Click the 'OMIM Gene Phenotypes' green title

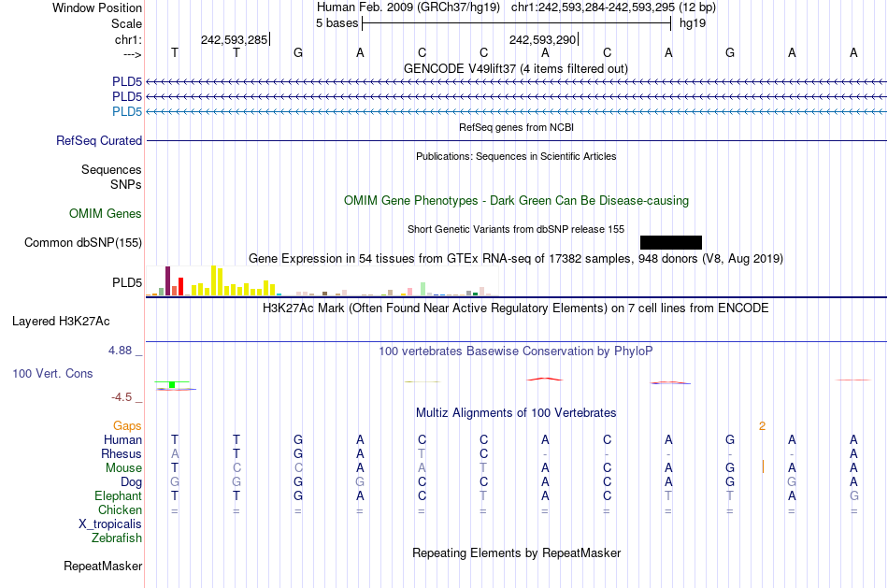coord(516,201)
